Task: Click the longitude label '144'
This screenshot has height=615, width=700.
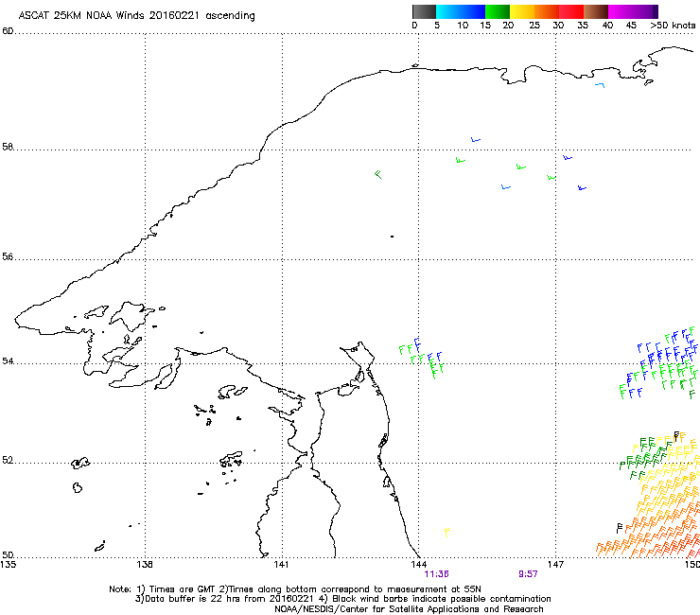Action: pos(418,565)
